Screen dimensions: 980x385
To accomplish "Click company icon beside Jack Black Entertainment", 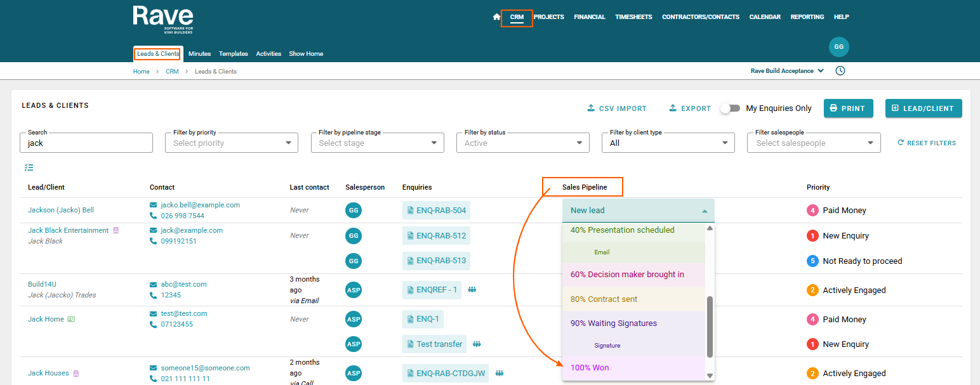I will pos(116,230).
